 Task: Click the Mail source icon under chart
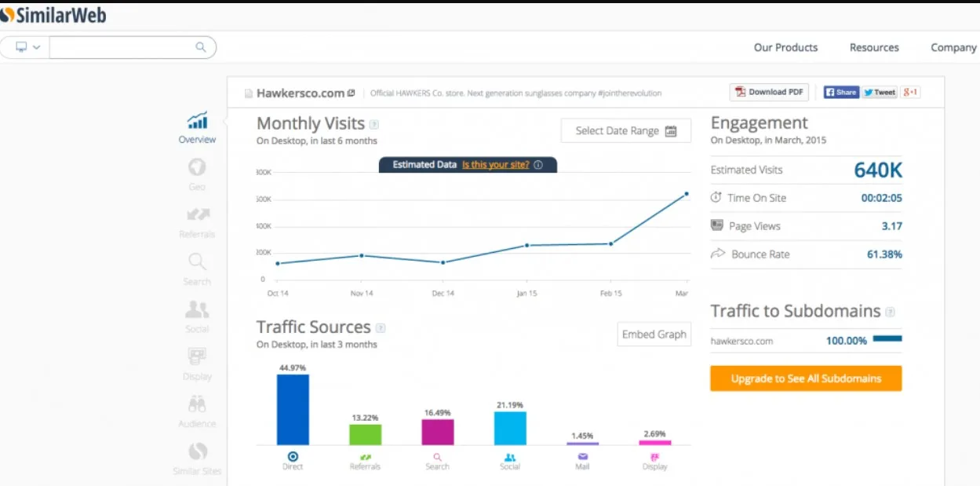[583, 456]
